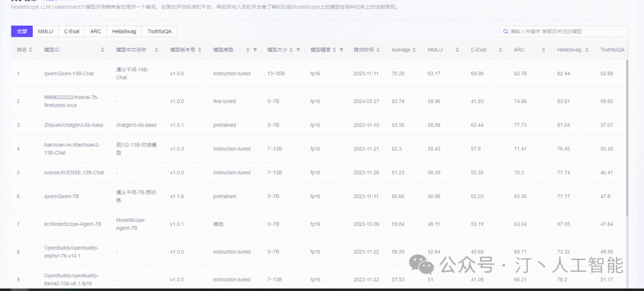644x291 pixels.
Task: Switch to the TruthfulQA tab above table
Action: [x=159, y=31]
